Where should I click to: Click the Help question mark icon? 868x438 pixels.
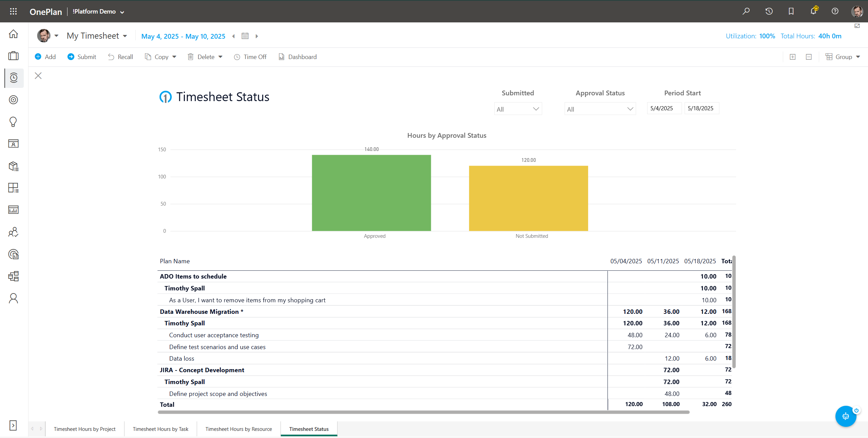(x=835, y=11)
